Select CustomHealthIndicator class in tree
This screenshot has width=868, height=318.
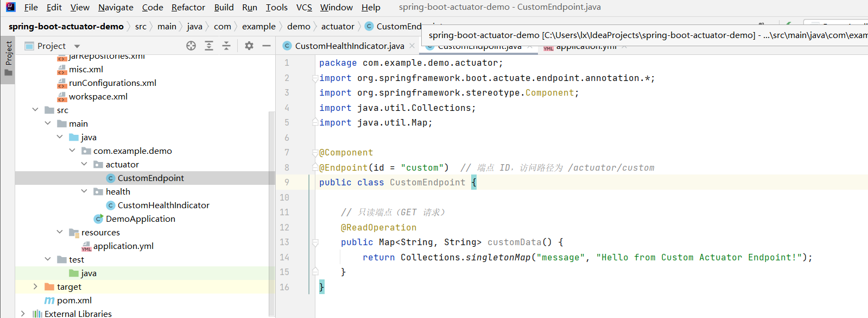pos(163,205)
